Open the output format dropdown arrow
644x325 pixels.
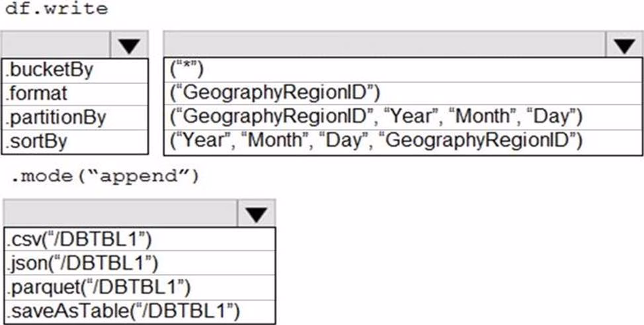[257, 214]
